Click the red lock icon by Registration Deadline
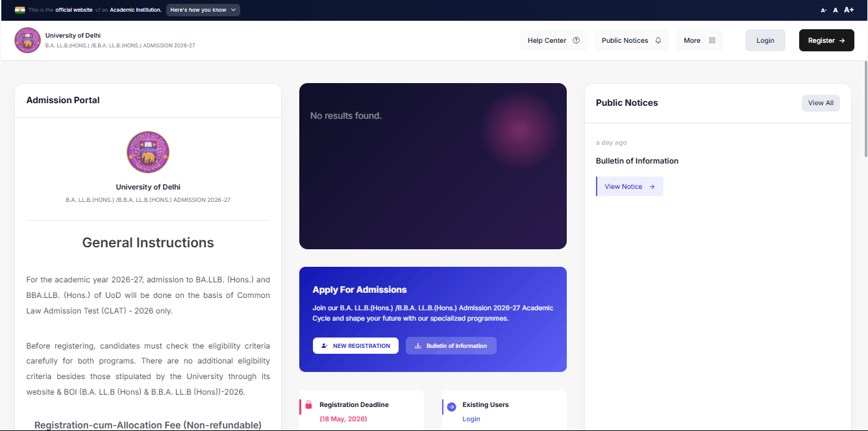868x431 pixels. click(x=308, y=405)
